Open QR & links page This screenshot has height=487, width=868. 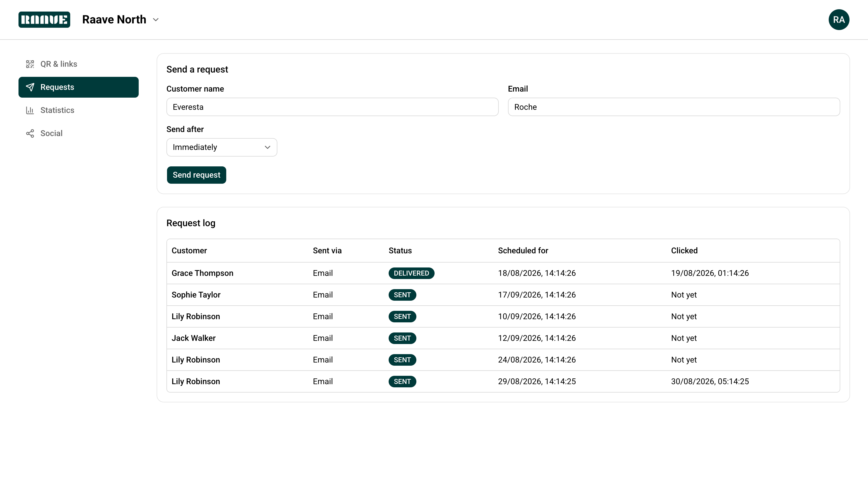[79, 64]
